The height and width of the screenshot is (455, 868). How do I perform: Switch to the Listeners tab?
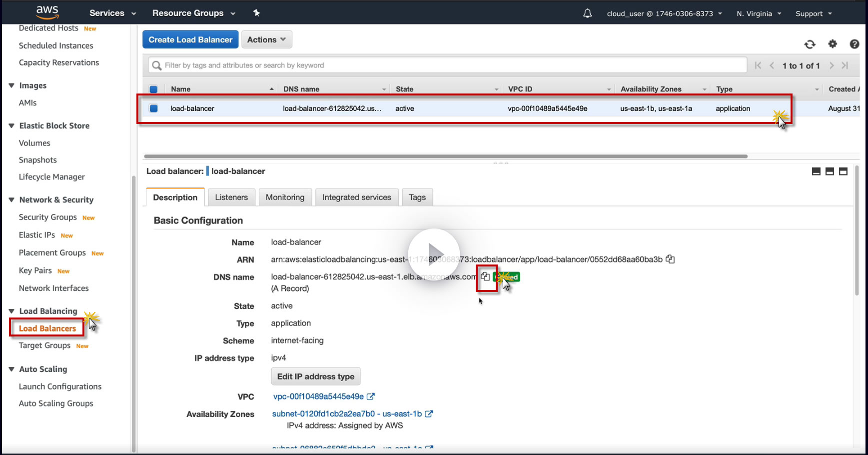tap(231, 197)
